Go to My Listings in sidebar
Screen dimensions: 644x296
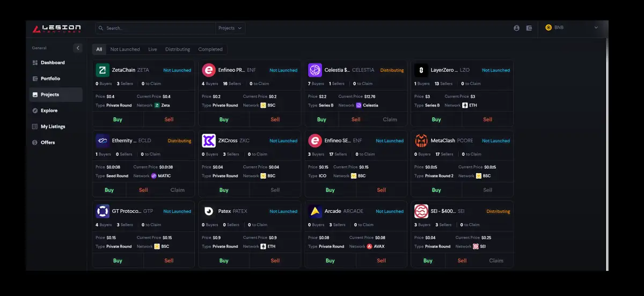[53, 127]
